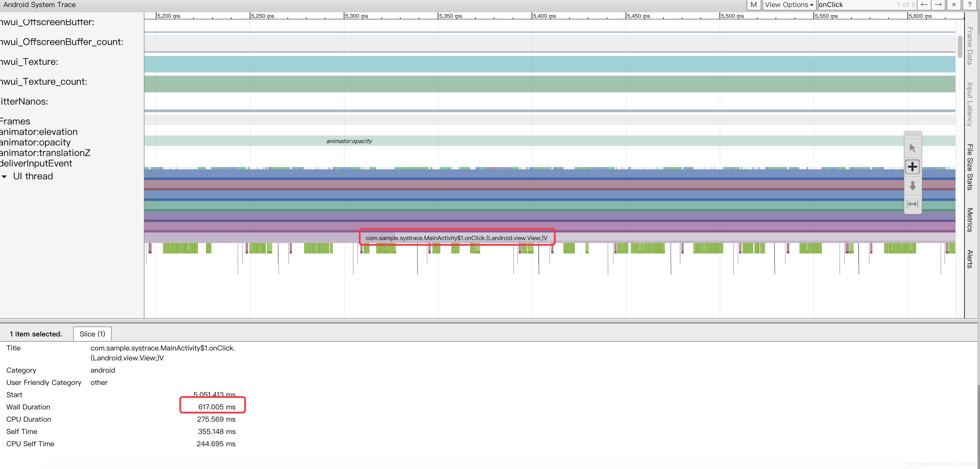Viewport: 980px width, 469px height.
Task: Collapse the UI thread row
Action: coord(5,177)
